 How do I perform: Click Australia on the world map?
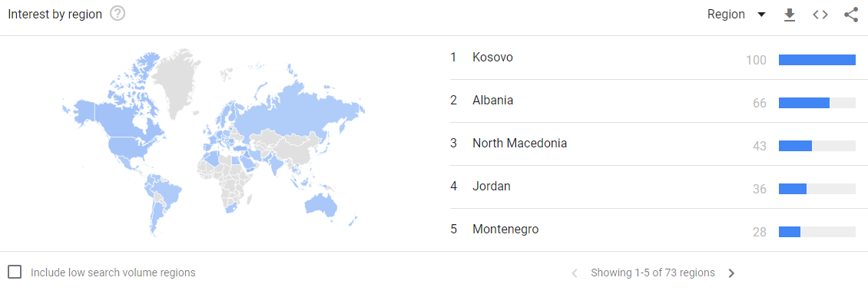(321, 203)
